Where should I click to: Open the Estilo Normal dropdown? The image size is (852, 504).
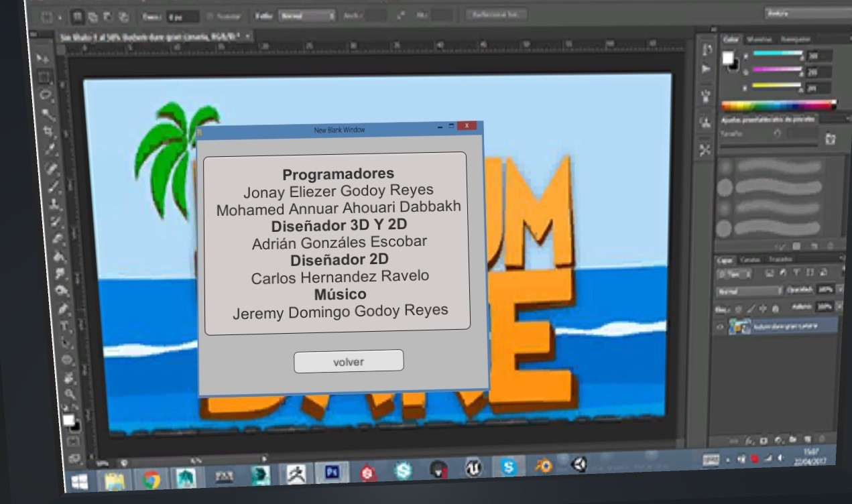(307, 15)
